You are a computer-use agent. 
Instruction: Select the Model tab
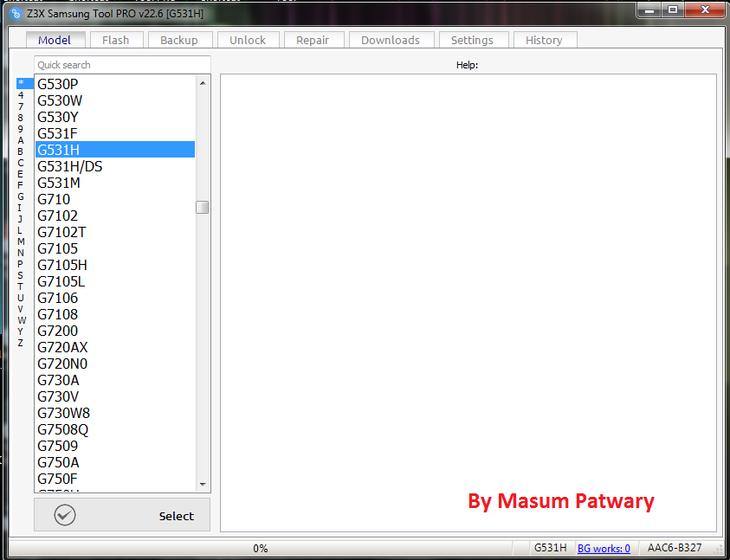55,40
